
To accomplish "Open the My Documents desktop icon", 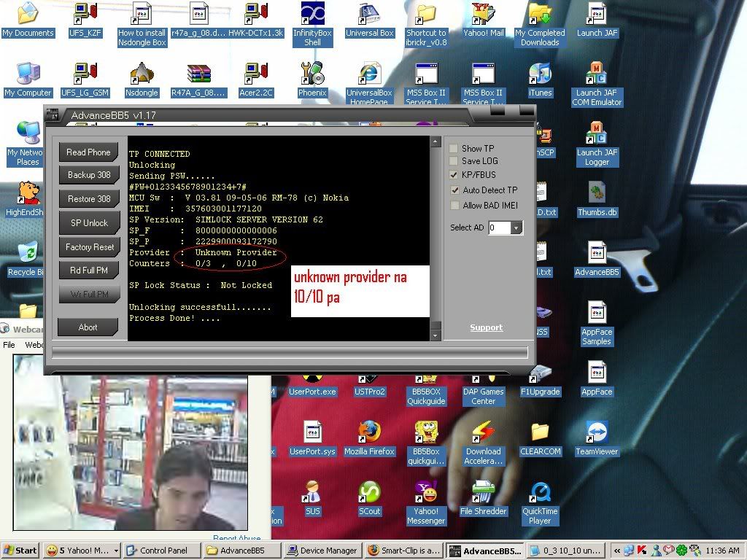I will tap(28, 20).
